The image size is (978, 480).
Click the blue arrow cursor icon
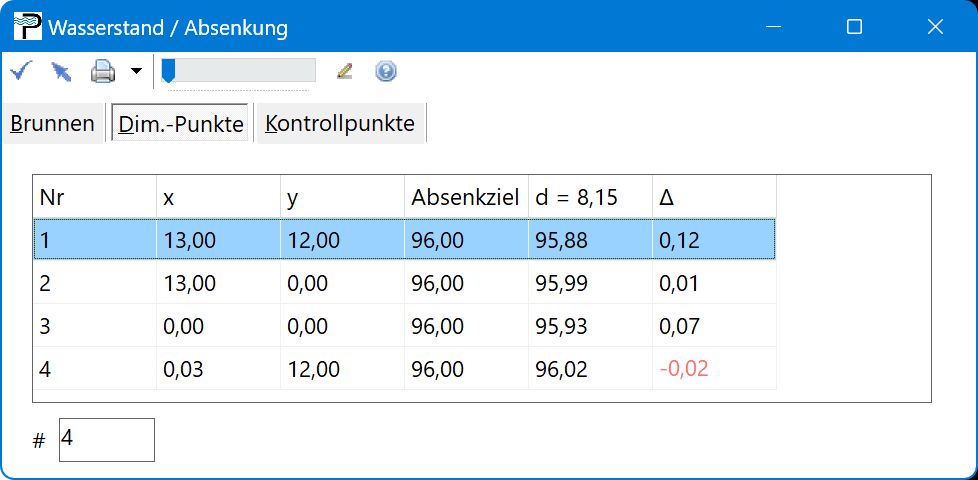coord(62,71)
